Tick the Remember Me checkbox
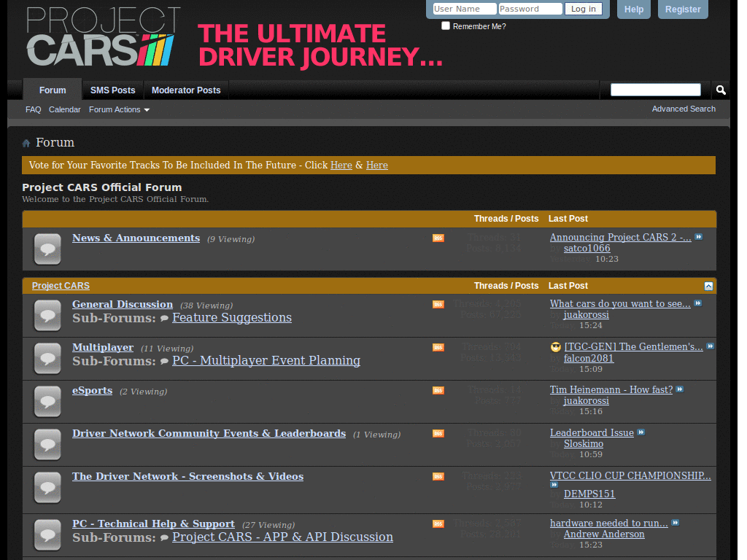Viewport: 747px width, 560px height. point(446,26)
